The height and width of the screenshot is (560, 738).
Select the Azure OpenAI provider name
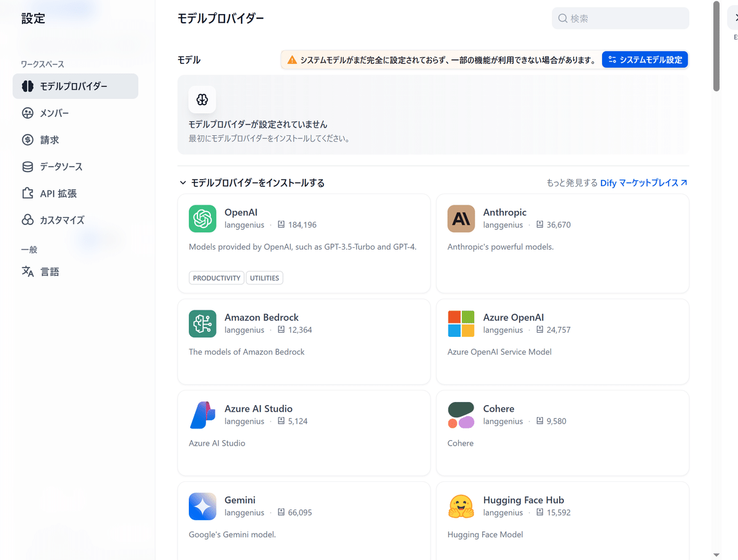[514, 318]
